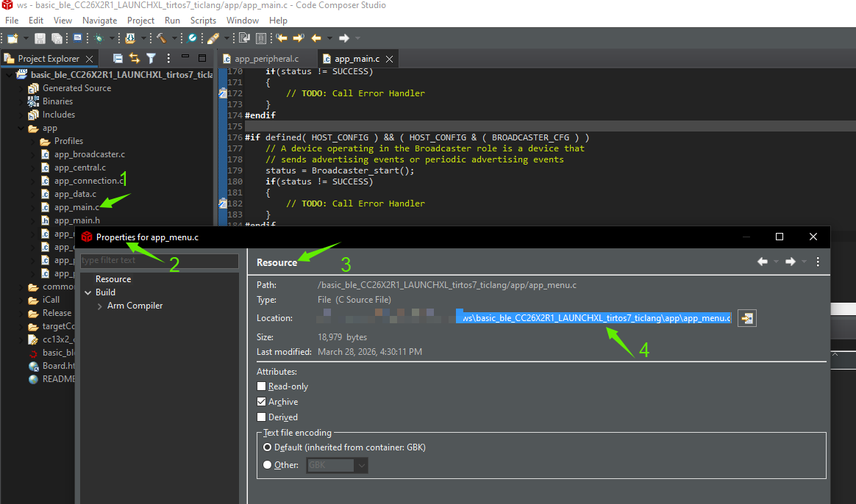Open Project Explorer view menu (three dots)

[168, 58]
